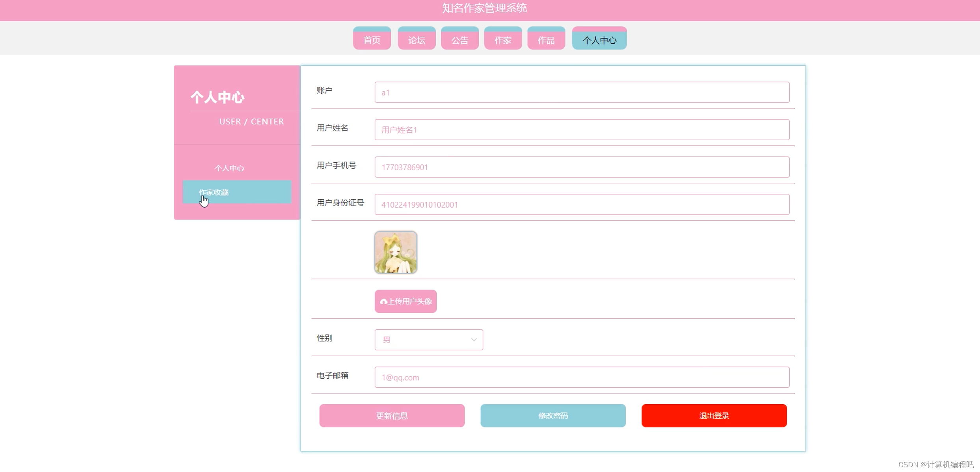Select the 用户身份证号 ID number field
Image resolution: width=980 pixels, height=472 pixels.
point(582,204)
